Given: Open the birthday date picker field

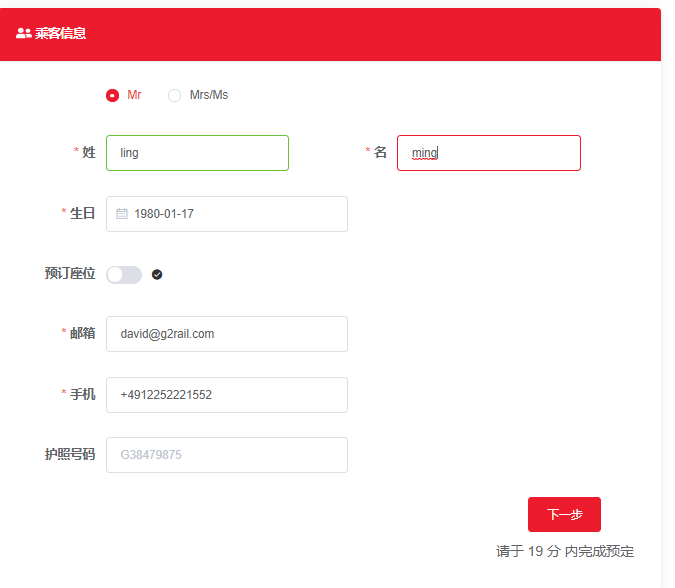Looking at the screenshot, I should pyautogui.click(x=227, y=214).
